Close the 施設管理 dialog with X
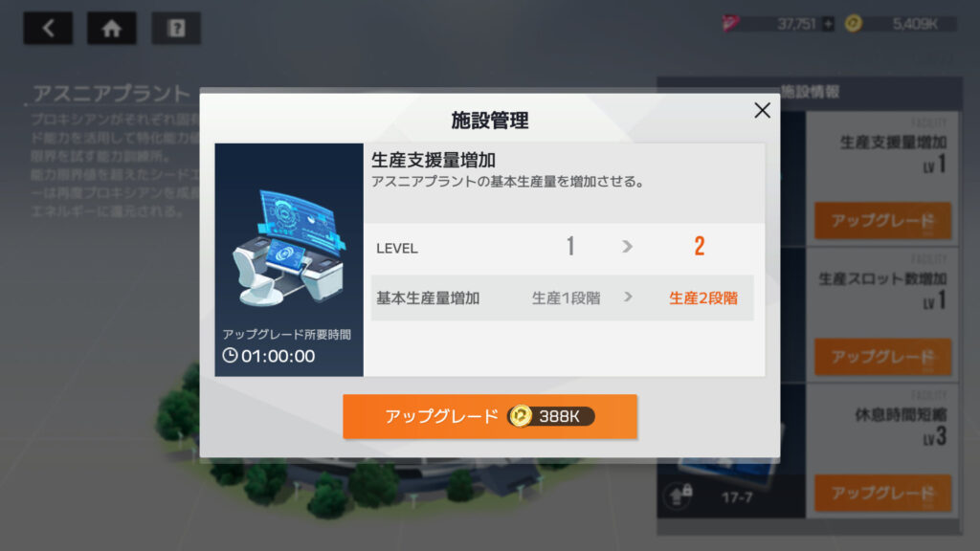Image resolution: width=980 pixels, height=551 pixels. [762, 111]
